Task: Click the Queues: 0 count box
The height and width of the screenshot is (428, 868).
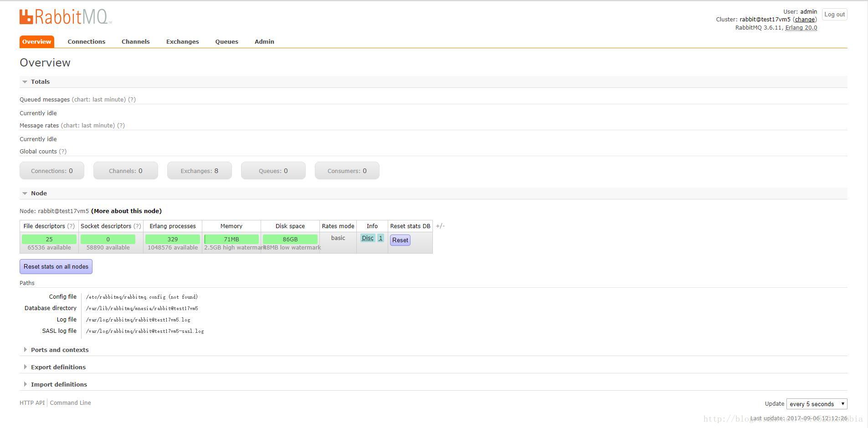Action: [273, 171]
